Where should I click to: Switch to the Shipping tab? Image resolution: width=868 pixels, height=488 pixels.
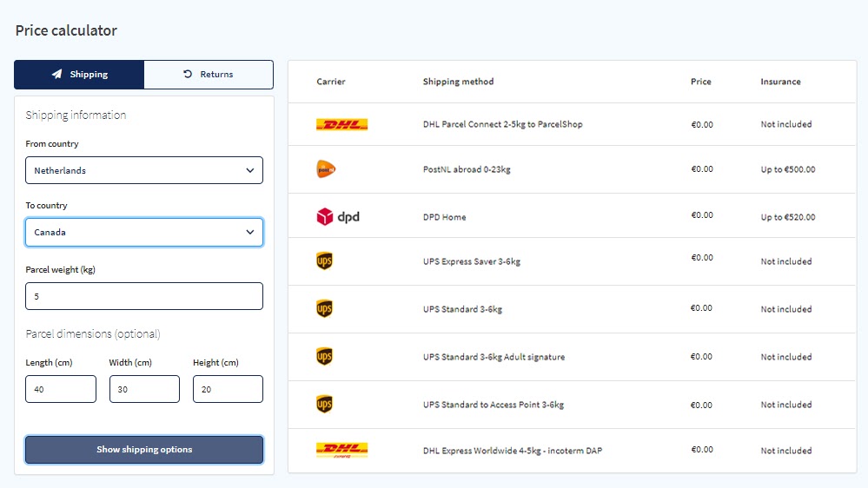pyautogui.click(x=79, y=74)
